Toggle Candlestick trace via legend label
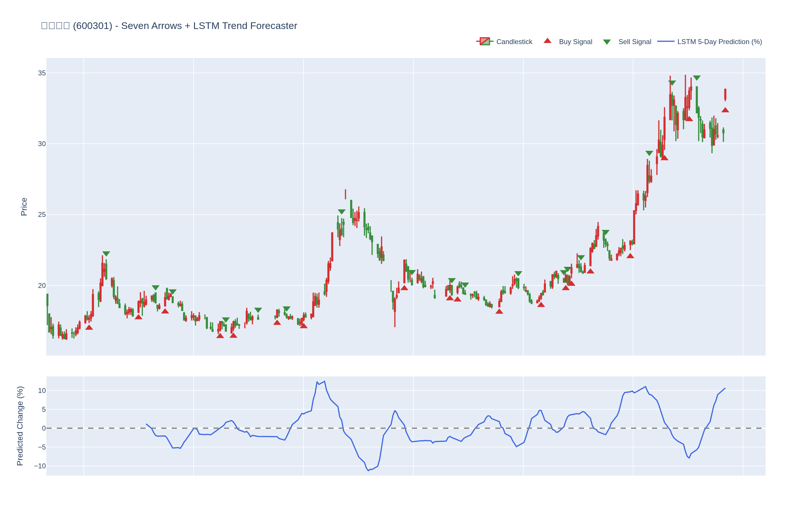 point(514,42)
